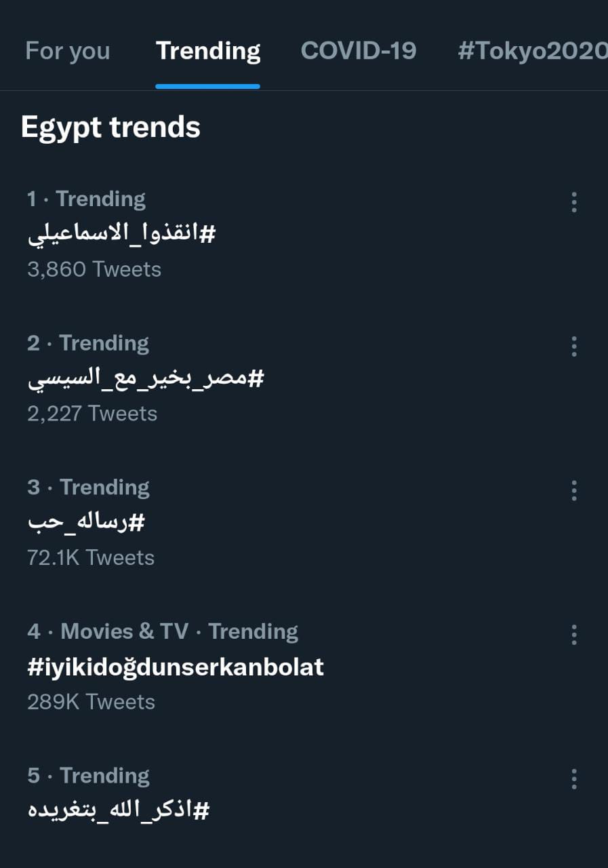This screenshot has height=868, width=608.
Task: Click the 3,860 Tweets count
Action: [94, 269]
